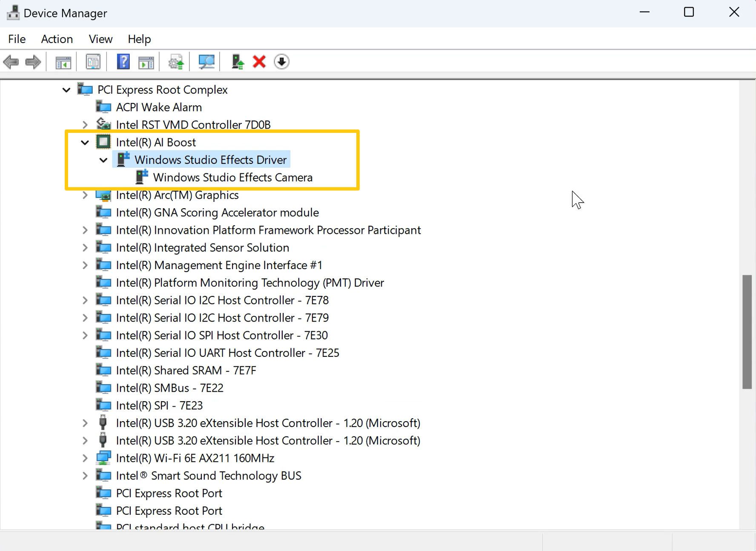Select Intel(R) Platform Monitoring Technology (PMT) Driver
The height and width of the screenshot is (551, 756).
pyautogui.click(x=250, y=283)
